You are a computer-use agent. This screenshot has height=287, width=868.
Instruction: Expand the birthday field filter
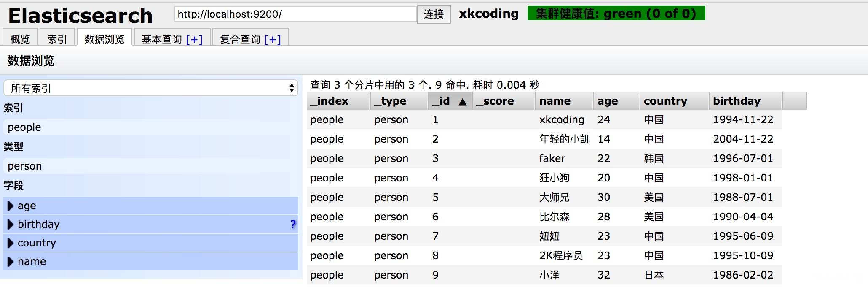pyautogui.click(x=11, y=225)
